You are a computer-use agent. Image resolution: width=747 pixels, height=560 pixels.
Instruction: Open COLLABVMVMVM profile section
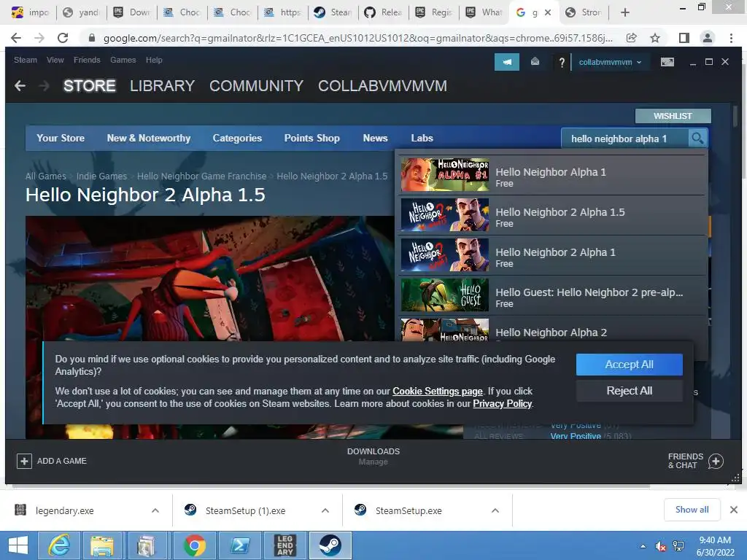382,86
